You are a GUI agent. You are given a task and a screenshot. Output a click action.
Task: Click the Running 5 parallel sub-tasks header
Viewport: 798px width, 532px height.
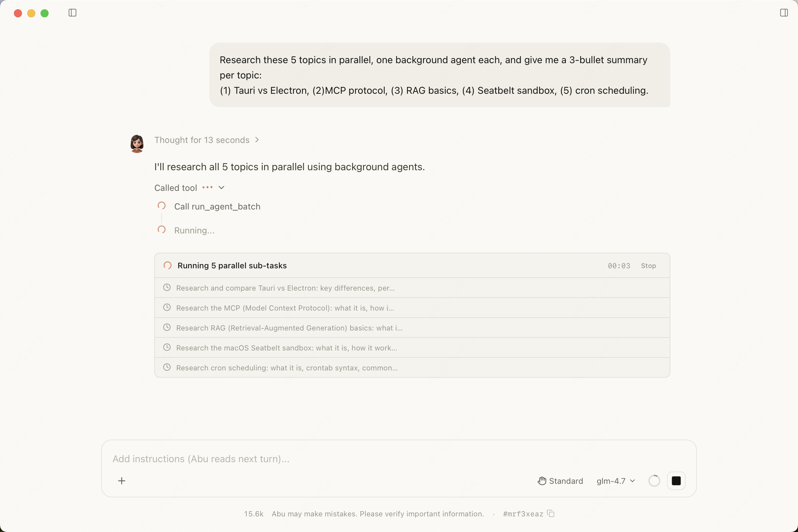[232, 265]
